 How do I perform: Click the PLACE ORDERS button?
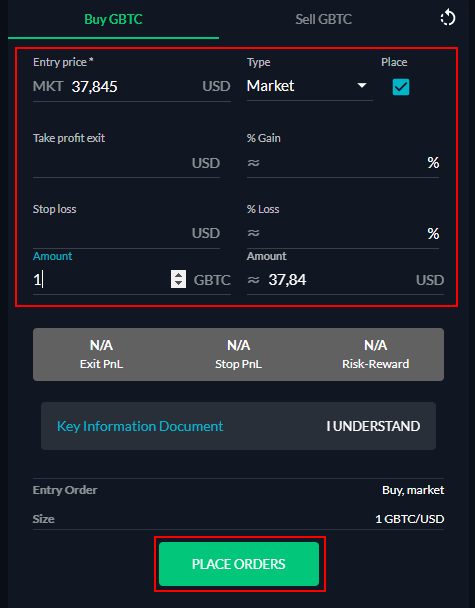click(239, 564)
